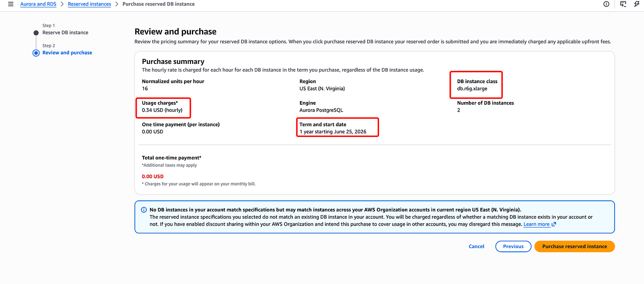Click the value 16 under Normalized units

pyautogui.click(x=145, y=89)
